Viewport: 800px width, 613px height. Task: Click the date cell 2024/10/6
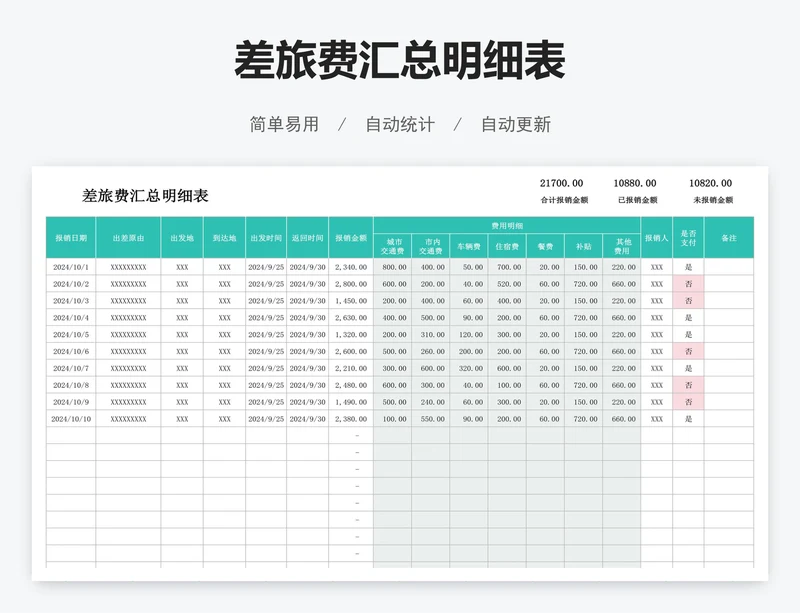click(x=71, y=351)
